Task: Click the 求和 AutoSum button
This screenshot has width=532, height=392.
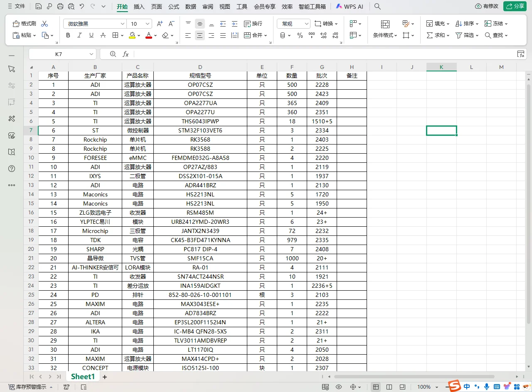Action: point(438,35)
